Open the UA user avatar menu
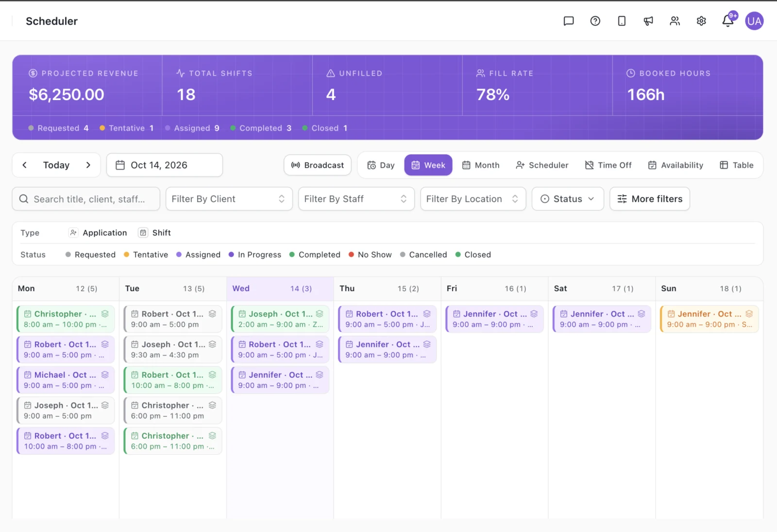This screenshot has height=532, width=777. pyautogui.click(x=754, y=21)
